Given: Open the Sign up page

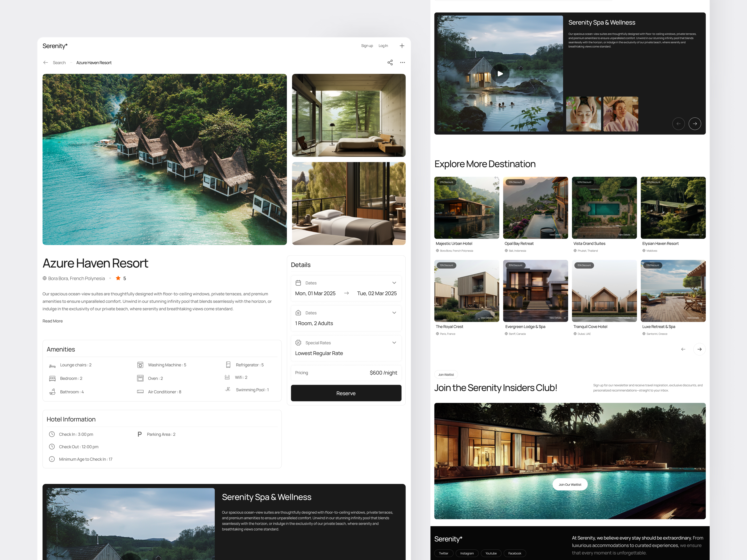Looking at the screenshot, I should point(367,45).
